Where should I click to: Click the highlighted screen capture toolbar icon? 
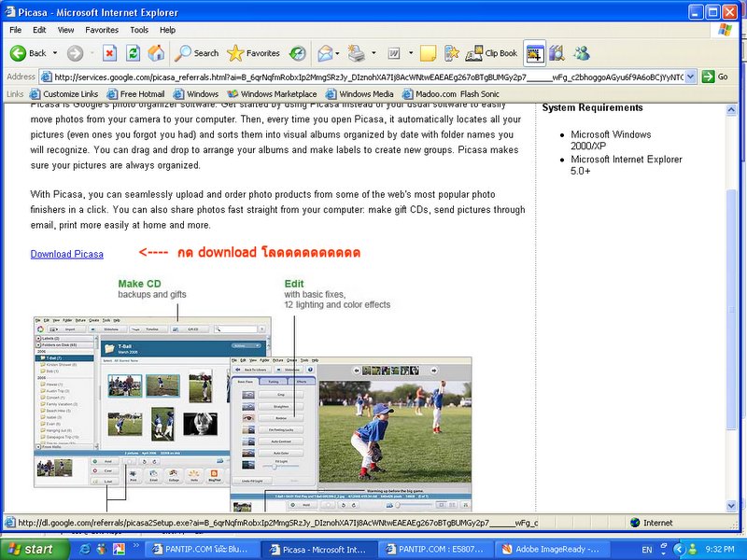click(x=534, y=53)
